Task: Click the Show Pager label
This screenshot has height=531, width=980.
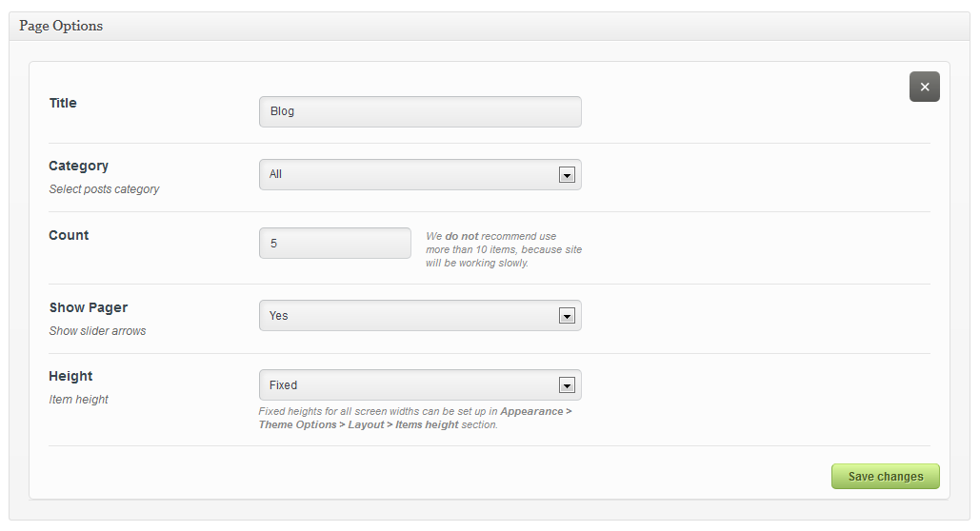Action: (89, 307)
